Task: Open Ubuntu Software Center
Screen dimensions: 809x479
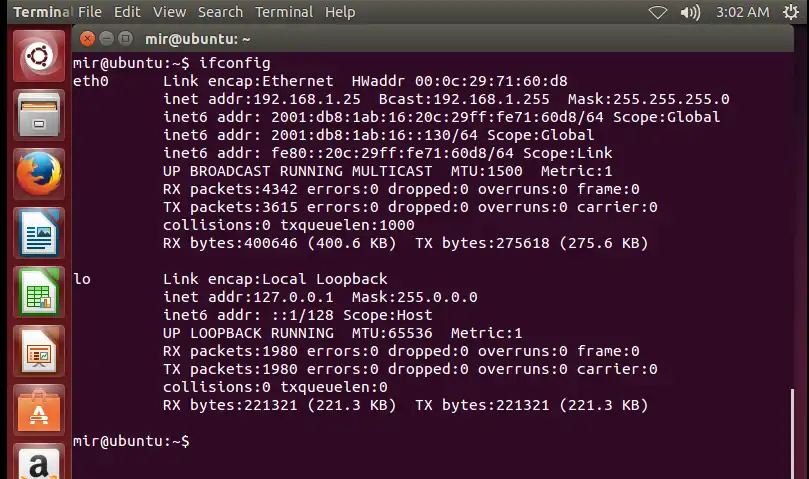Action: [39, 410]
